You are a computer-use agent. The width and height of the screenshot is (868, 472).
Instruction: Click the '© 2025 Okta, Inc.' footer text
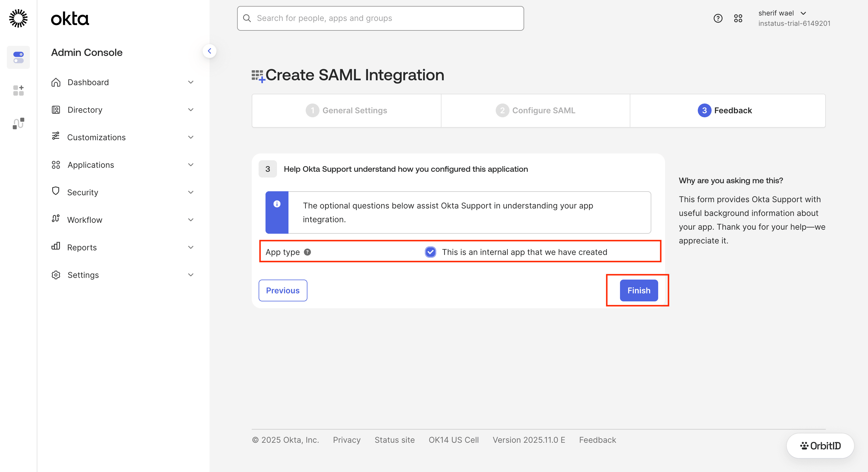285,440
